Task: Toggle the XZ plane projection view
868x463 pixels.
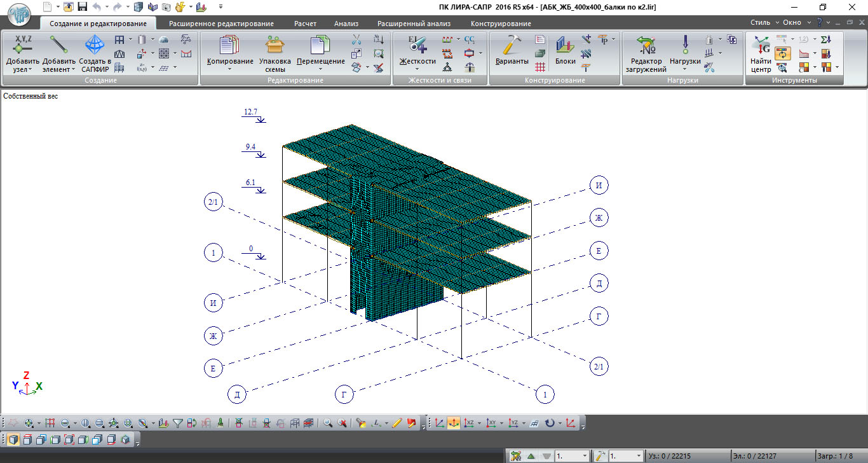Action: click(468, 423)
